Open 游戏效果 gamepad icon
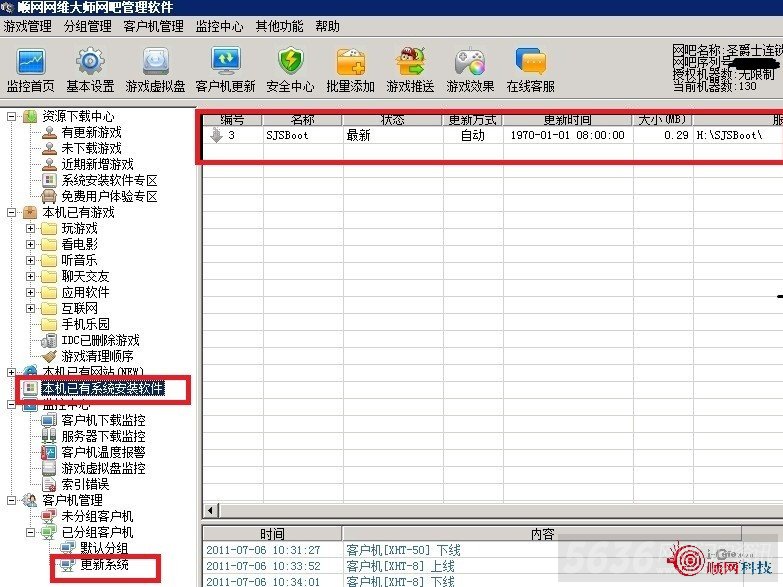The height and width of the screenshot is (587, 783). (x=470, y=62)
